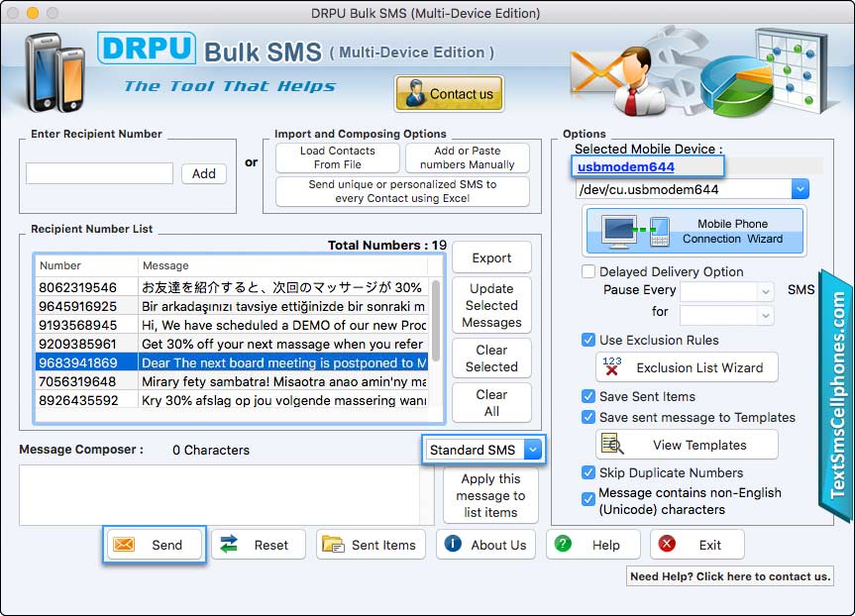Image resolution: width=855 pixels, height=616 pixels.
Task: Click Apply this message to list items
Action: pyautogui.click(x=490, y=495)
